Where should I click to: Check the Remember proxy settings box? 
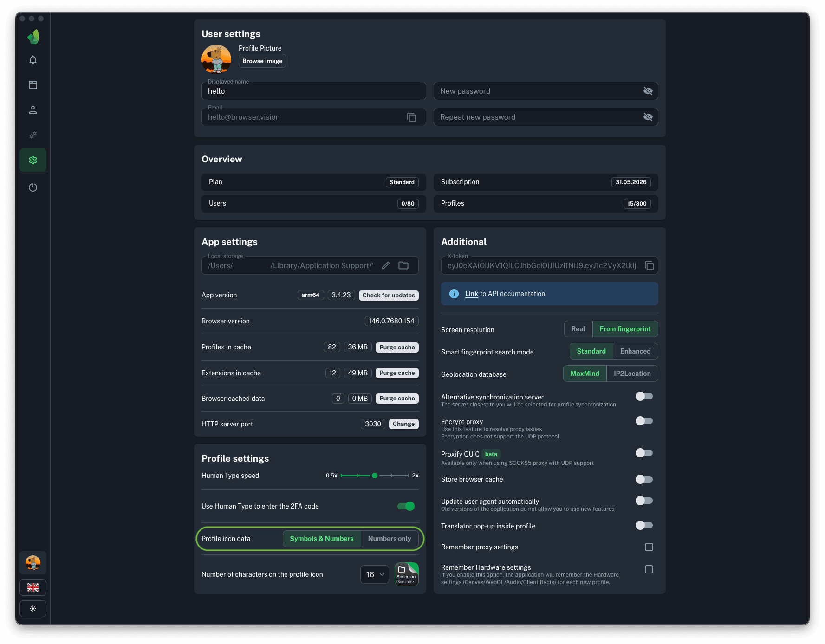click(649, 547)
